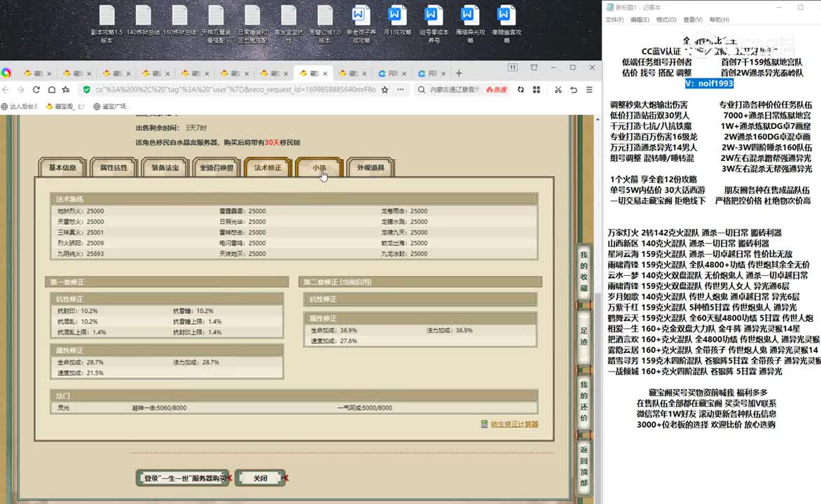The height and width of the screenshot is (504, 821).
Task: Click the search magnifier icon
Action: (422, 90)
